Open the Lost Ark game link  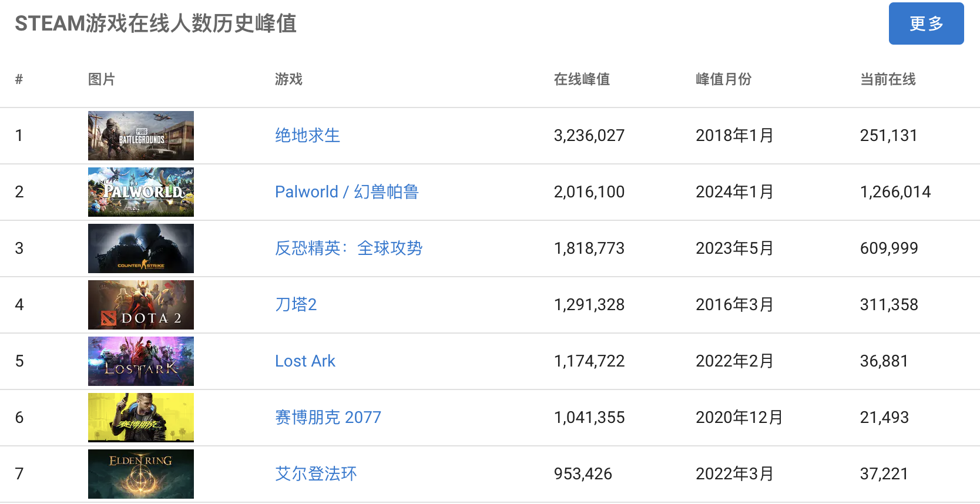(305, 361)
